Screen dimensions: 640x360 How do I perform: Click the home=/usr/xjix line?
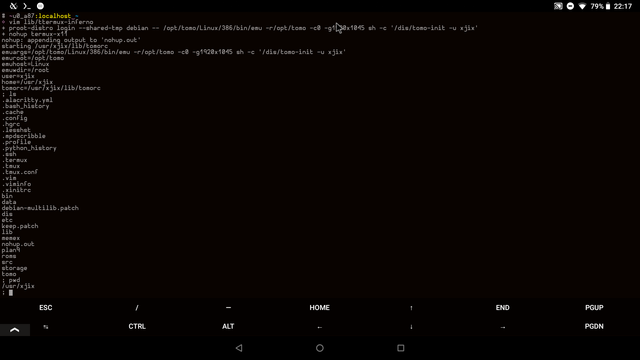click(x=27, y=82)
